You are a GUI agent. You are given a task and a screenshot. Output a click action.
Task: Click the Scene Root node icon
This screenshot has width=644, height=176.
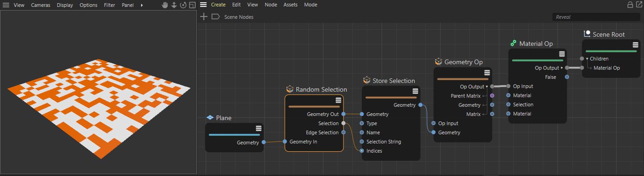(x=587, y=34)
